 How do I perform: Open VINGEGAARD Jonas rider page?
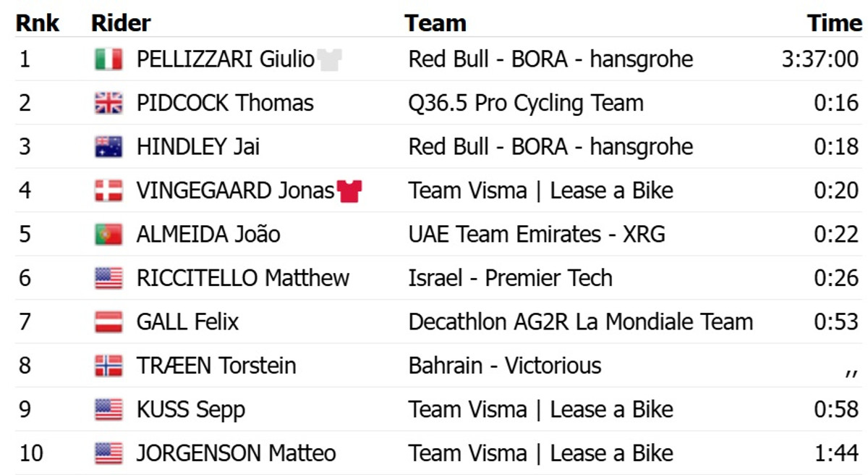[x=235, y=191]
